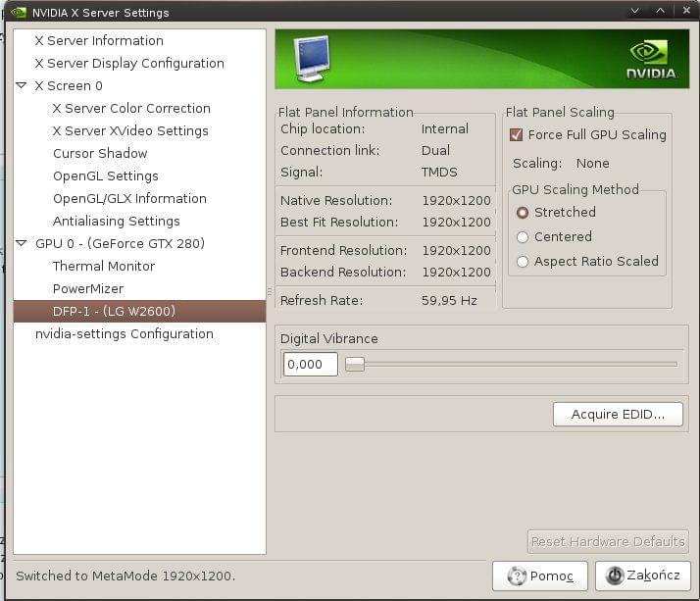Click the power icon on the Zakończ button
The height and width of the screenshot is (601, 700).
click(x=615, y=576)
